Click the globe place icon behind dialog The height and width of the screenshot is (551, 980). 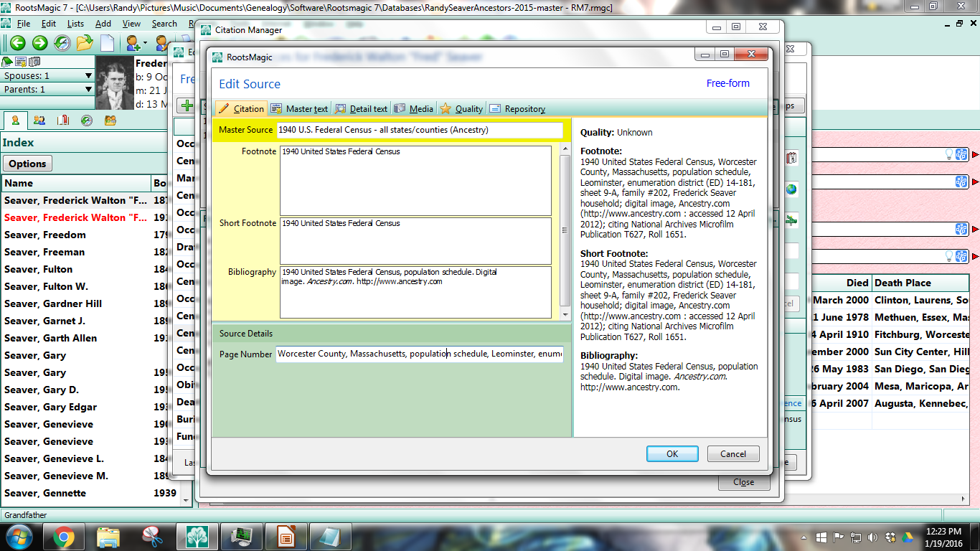click(791, 189)
